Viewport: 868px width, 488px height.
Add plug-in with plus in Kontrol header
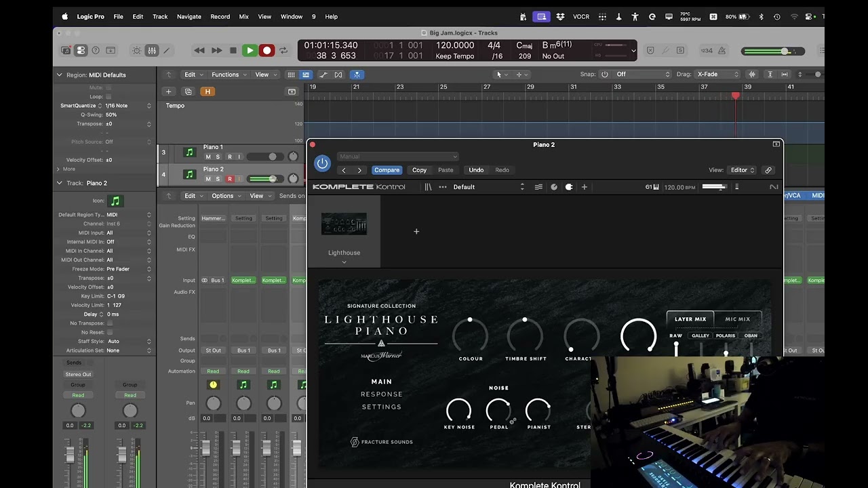coord(584,187)
